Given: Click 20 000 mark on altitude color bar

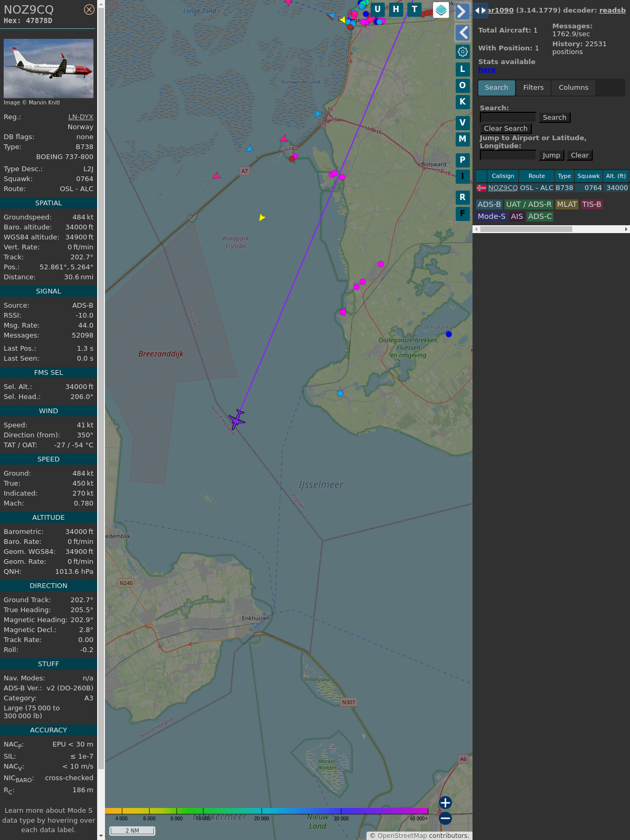Looking at the screenshot, I should (x=261, y=818).
